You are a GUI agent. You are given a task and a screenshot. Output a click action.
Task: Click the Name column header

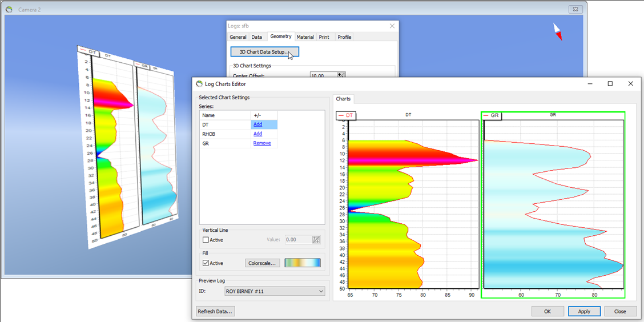point(225,115)
